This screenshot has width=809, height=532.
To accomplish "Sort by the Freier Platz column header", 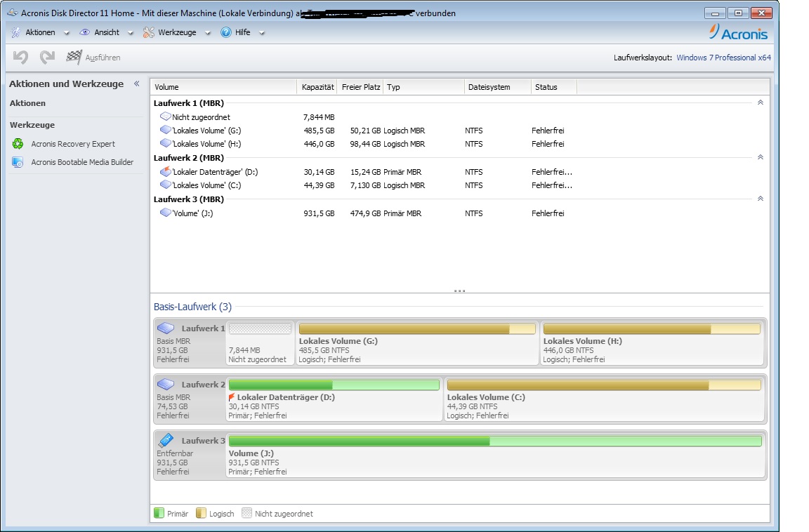I will [x=361, y=87].
